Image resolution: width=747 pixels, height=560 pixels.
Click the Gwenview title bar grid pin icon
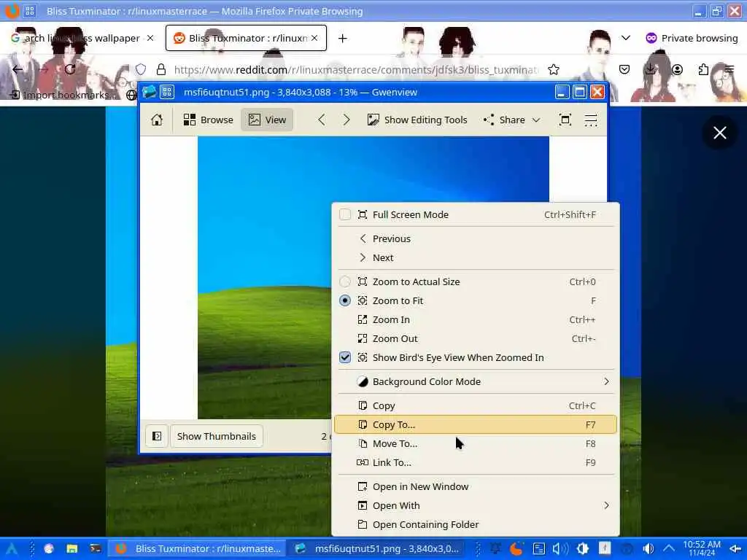pyautogui.click(x=167, y=92)
